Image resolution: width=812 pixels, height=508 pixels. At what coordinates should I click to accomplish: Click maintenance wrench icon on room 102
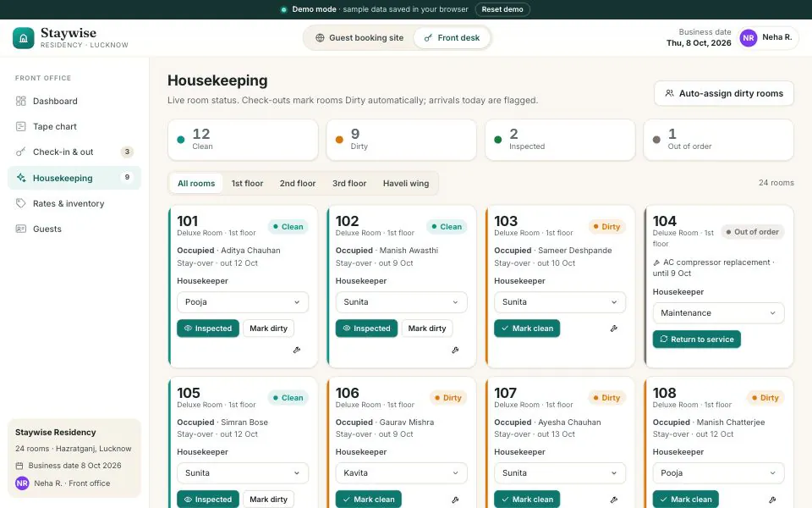pyautogui.click(x=455, y=351)
